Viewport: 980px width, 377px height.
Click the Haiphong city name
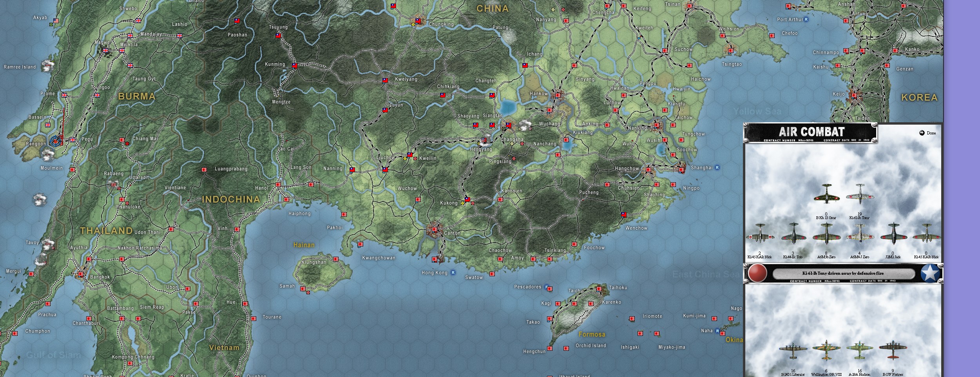(300, 214)
